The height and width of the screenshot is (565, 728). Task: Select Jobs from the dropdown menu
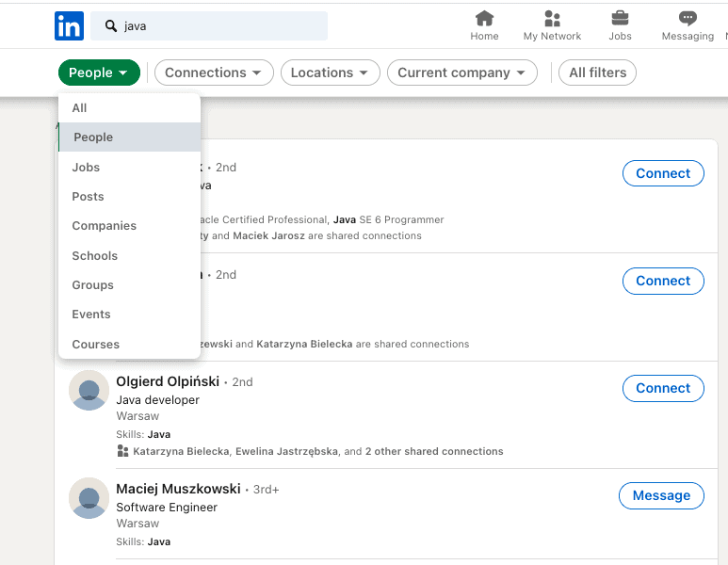(x=86, y=167)
